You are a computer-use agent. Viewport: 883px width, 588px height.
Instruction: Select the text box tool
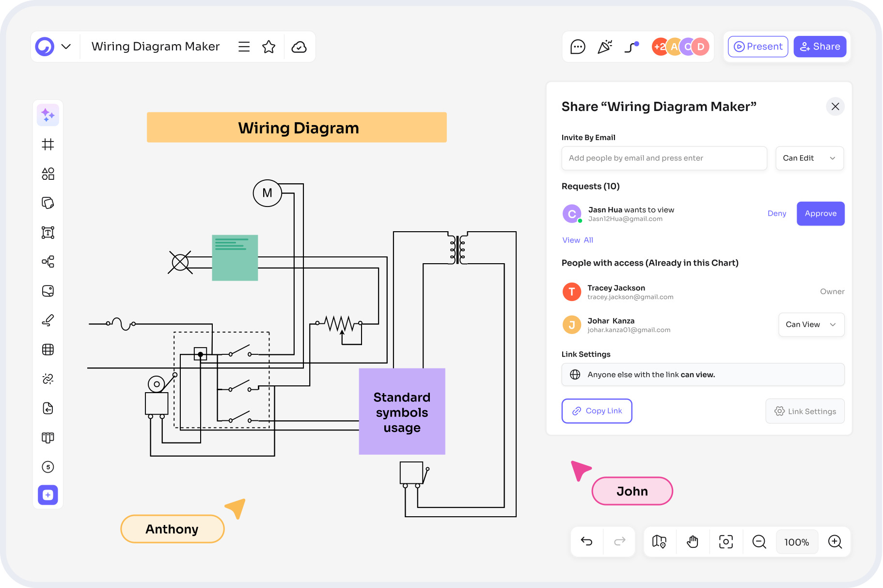[48, 233]
